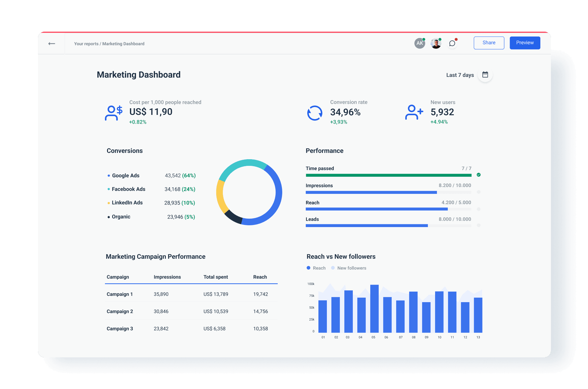The height and width of the screenshot is (389, 588).
Task: Open the comments chat bubble with notification
Action: (x=452, y=43)
